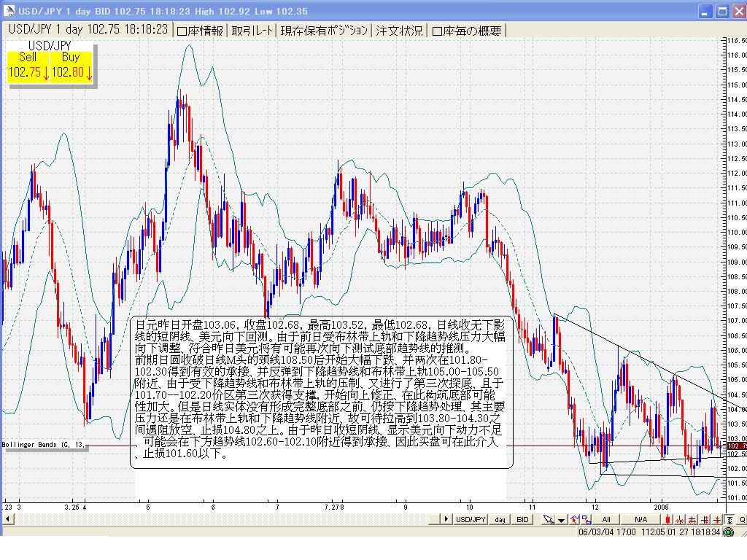Open the 注文状況 tab
The height and width of the screenshot is (560, 747).
click(x=399, y=31)
